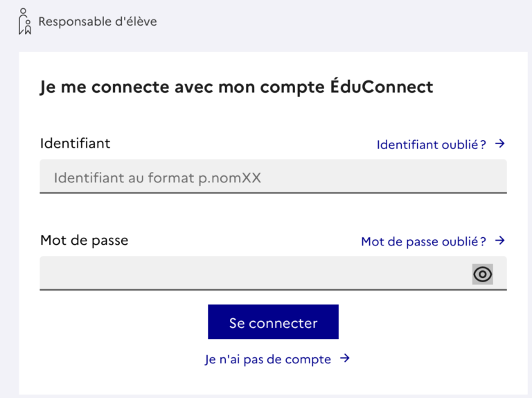Viewport: 532px width, 398px height.
Task: Click the arrow icon beside Mot de passe oublié
Action: [499, 241]
